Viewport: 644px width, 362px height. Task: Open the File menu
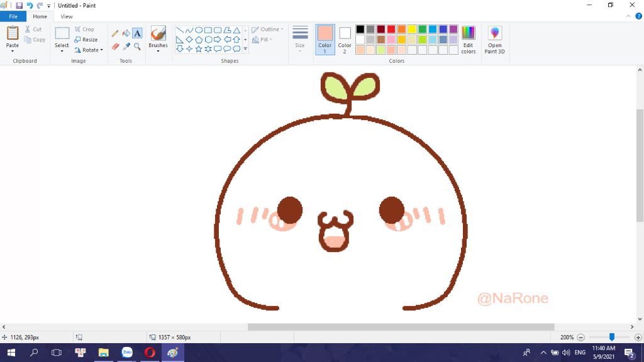(x=13, y=16)
